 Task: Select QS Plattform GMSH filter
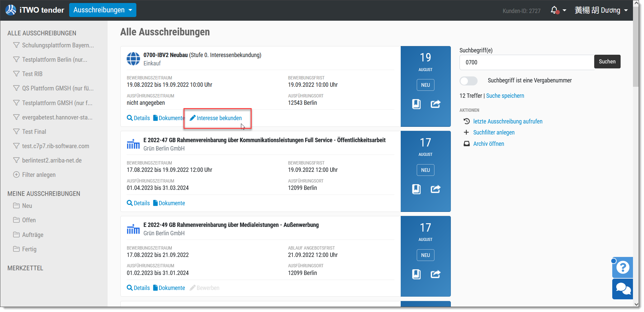point(53,88)
